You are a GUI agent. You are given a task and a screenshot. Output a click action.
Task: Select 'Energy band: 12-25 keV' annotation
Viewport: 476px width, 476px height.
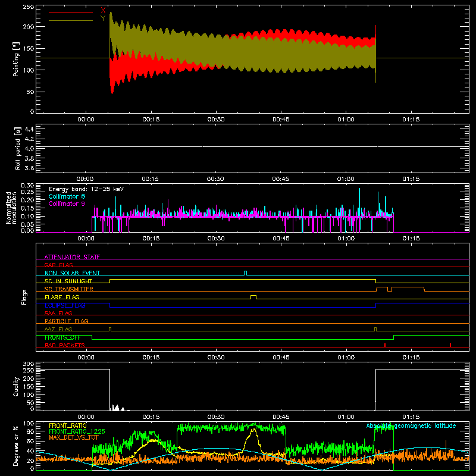(86, 189)
